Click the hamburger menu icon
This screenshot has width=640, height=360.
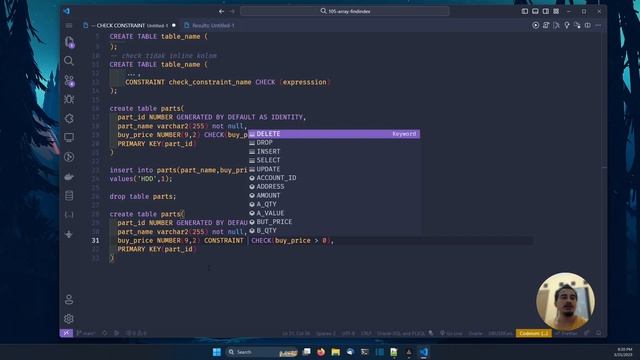click(69, 25)
